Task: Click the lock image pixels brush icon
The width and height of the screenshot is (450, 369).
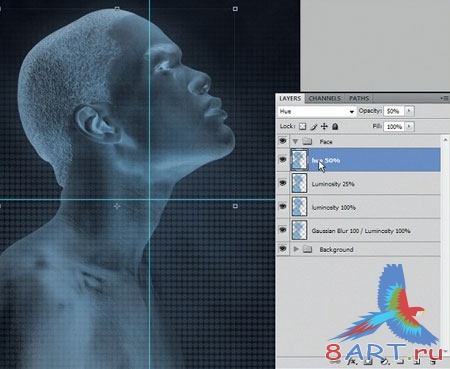Action: (x=313, y=126)
